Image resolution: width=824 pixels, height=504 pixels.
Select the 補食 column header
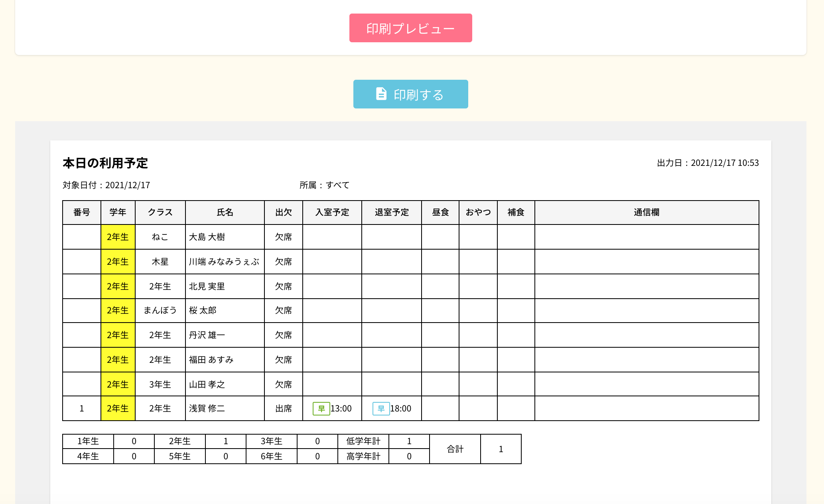pos(516,213)
